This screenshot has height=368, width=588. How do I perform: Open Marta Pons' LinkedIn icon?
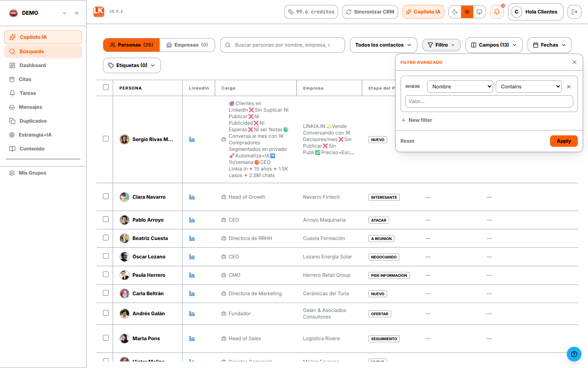192,339
